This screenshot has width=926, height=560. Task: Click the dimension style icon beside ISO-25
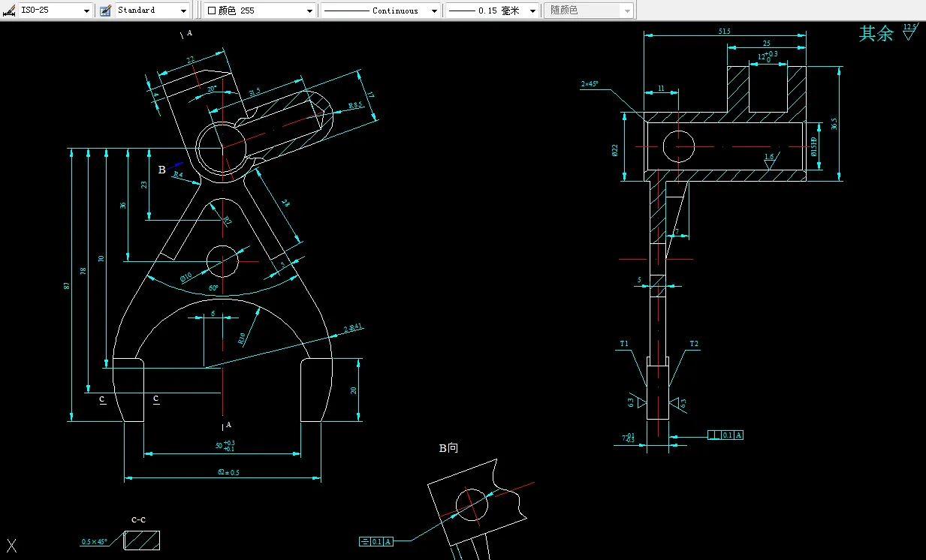point(10,11)
